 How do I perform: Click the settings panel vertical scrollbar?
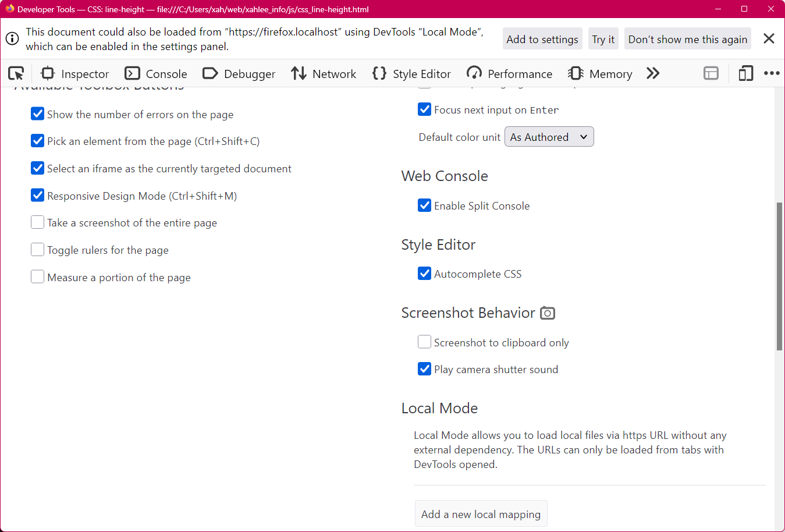779,276
